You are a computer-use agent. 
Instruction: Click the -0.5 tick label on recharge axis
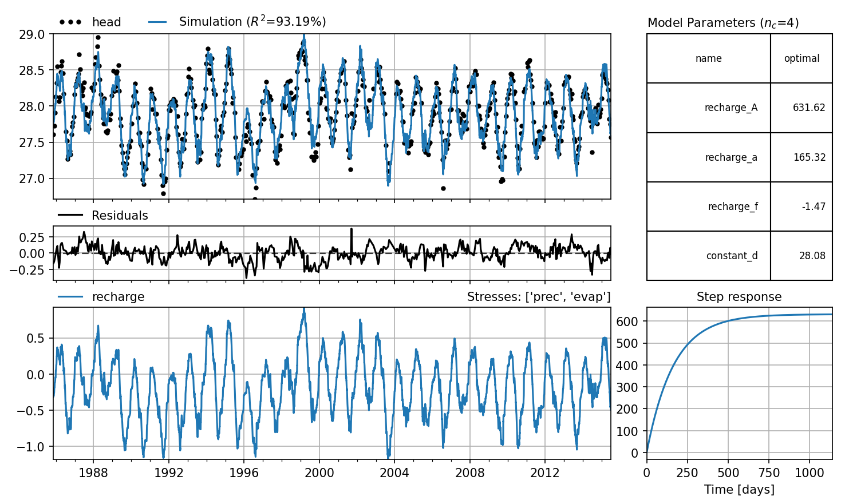(x=31, y=411)
